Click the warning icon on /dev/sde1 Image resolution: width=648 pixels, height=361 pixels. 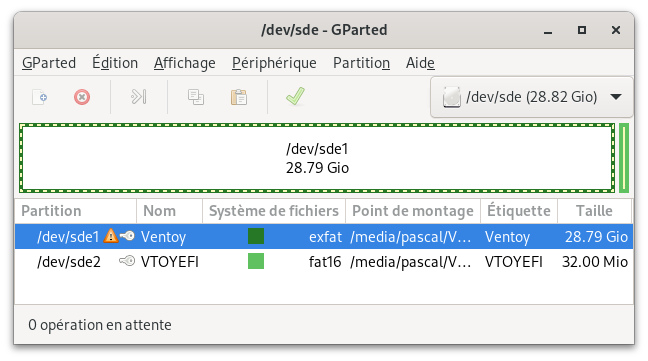pyautogui.click(x=110, y=236)
